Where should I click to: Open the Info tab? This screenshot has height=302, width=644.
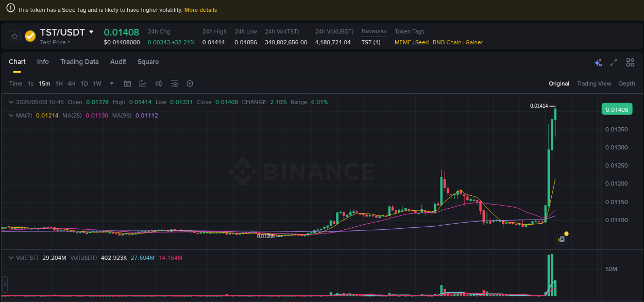pos(43,62)
